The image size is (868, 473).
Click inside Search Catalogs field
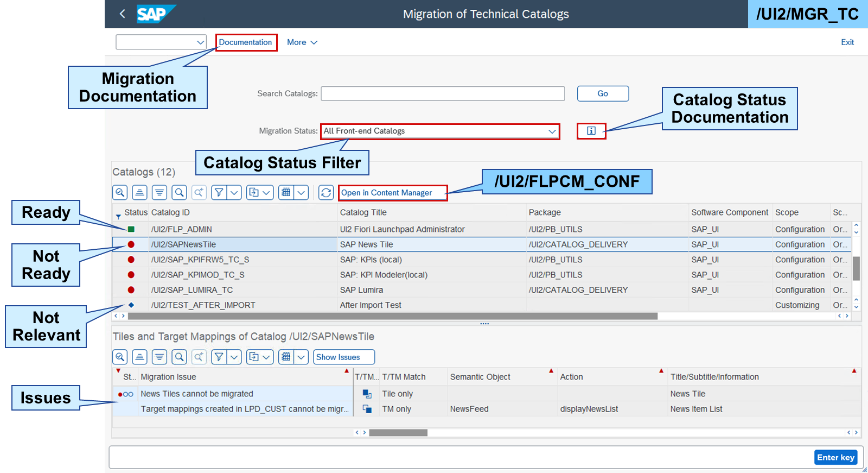tap(443, 93)
